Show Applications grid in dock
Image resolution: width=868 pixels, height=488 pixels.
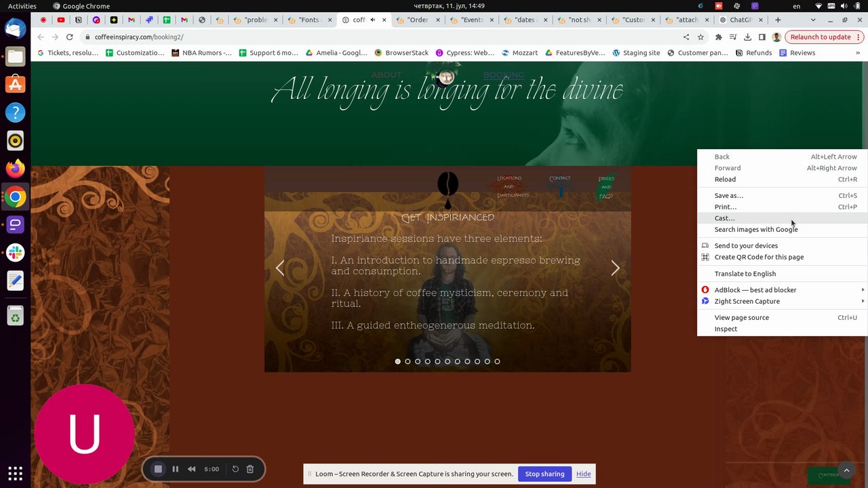click(x=15, y=473)
